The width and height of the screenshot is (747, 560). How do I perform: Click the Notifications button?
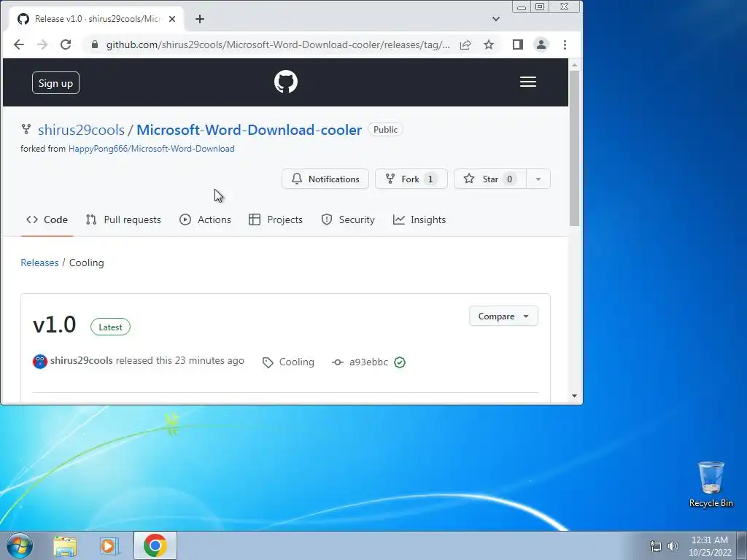tap(325, 179)
